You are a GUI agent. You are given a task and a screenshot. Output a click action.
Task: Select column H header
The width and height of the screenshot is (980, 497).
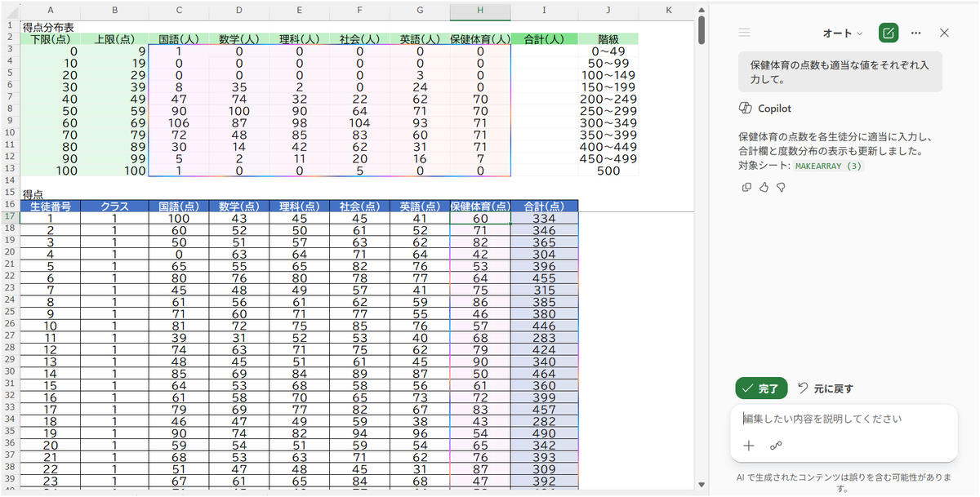click(x=480, y=10)
